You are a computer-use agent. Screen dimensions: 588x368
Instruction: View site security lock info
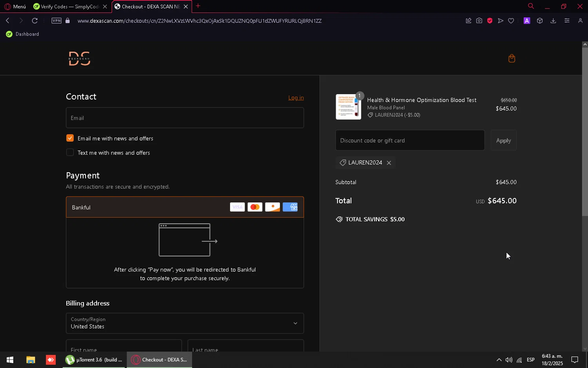(x=67, y=20)
